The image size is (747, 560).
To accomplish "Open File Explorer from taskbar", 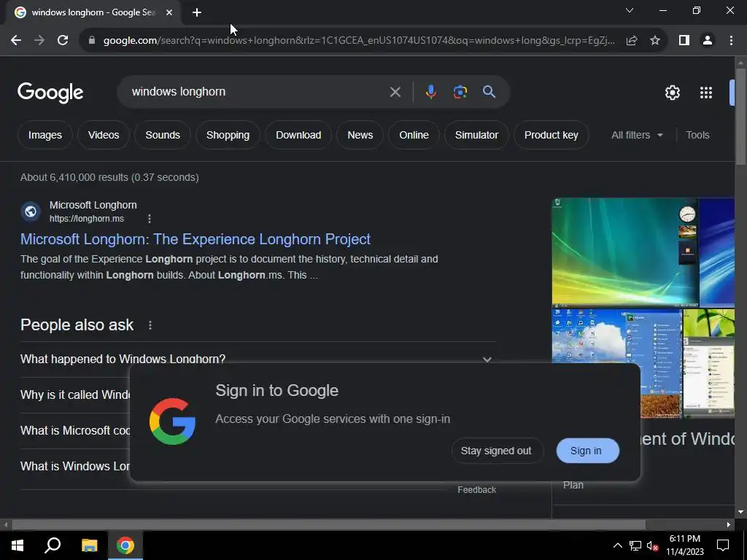I will (89, 545).
